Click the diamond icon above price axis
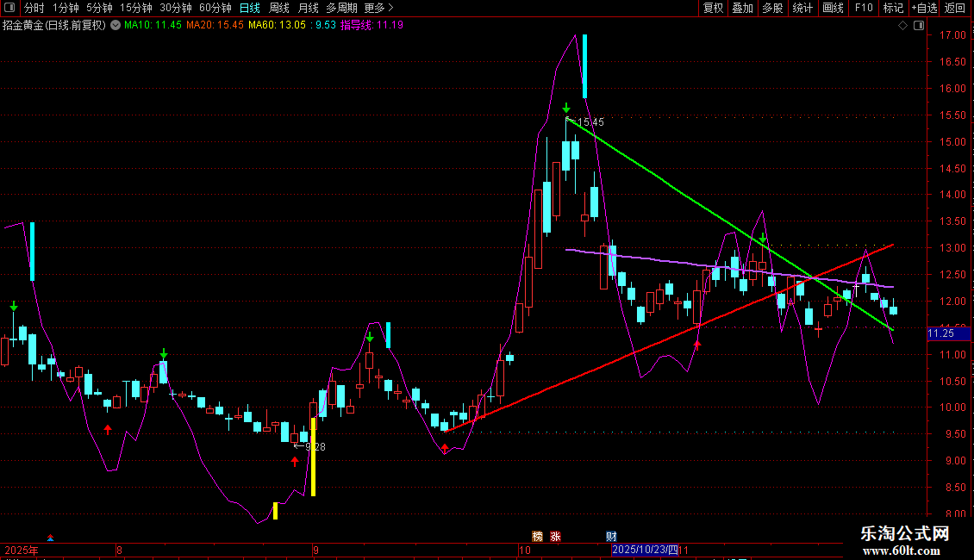Image resolution: width=974 pixels, height=560 pixels. (903, 26)
